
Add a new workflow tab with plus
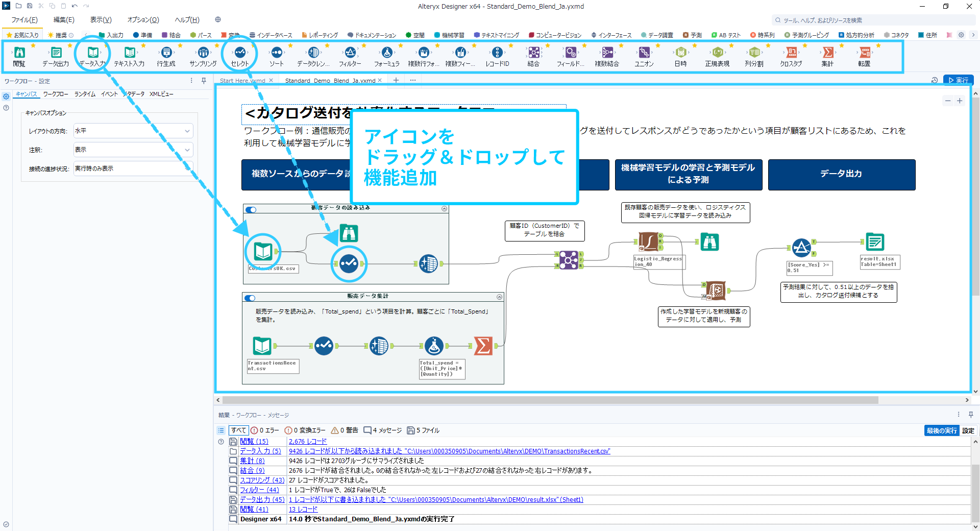pos(396,80)
